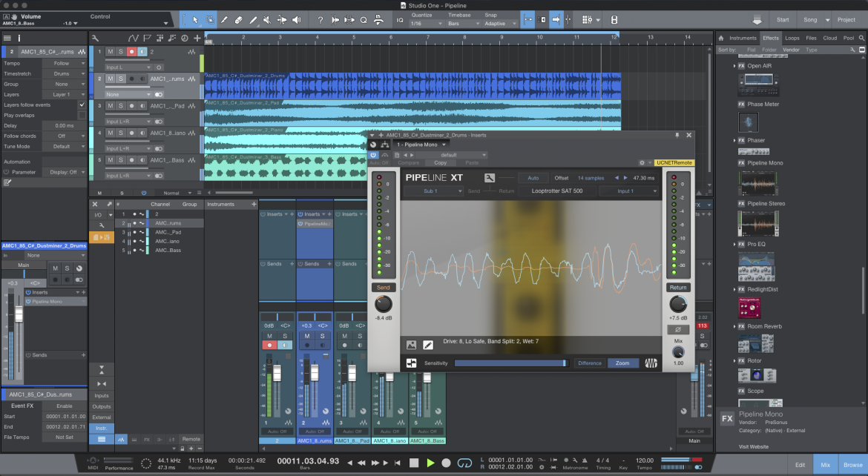Toggle Inserts power button in inspector
The width and height of the screenshot is (868, 476).
coord(28,292)
